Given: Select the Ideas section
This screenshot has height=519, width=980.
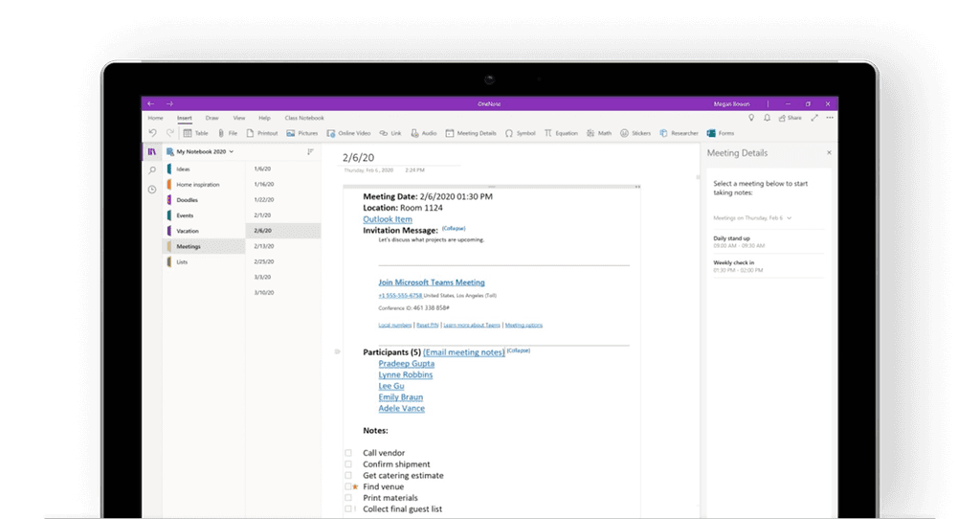Looking at the screenshot, I should (204, 169).
